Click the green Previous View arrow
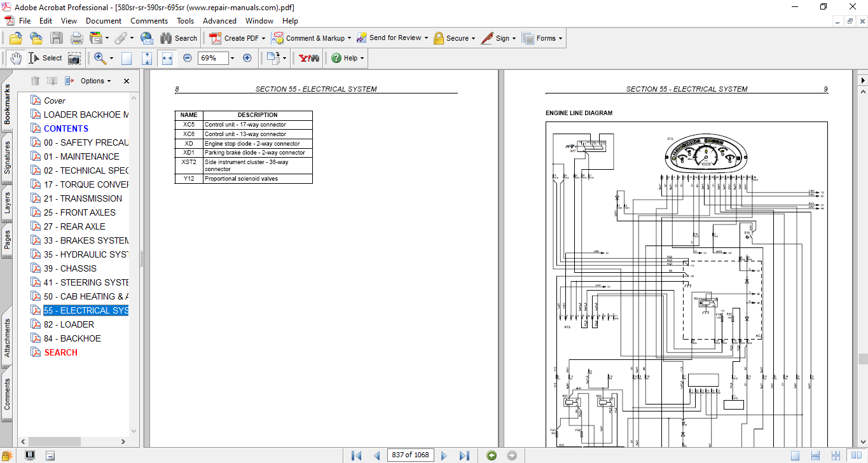 coord(492,455)
